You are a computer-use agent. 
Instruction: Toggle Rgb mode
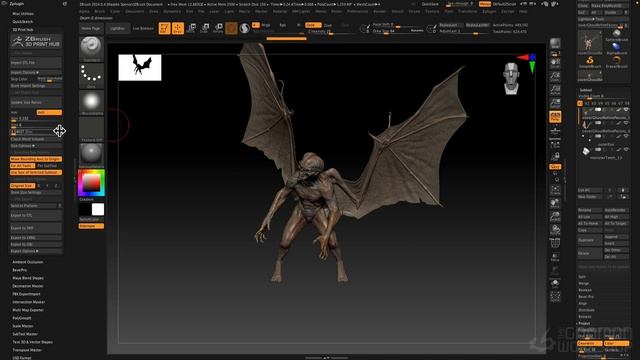pyautogui.click(x=282, y=25)
